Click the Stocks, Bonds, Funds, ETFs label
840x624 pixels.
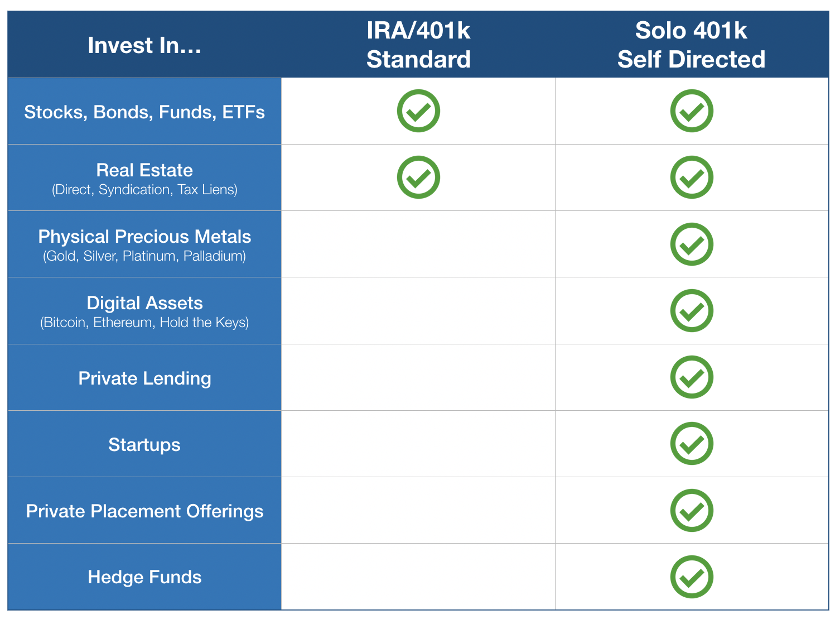[x=144, y=112]
